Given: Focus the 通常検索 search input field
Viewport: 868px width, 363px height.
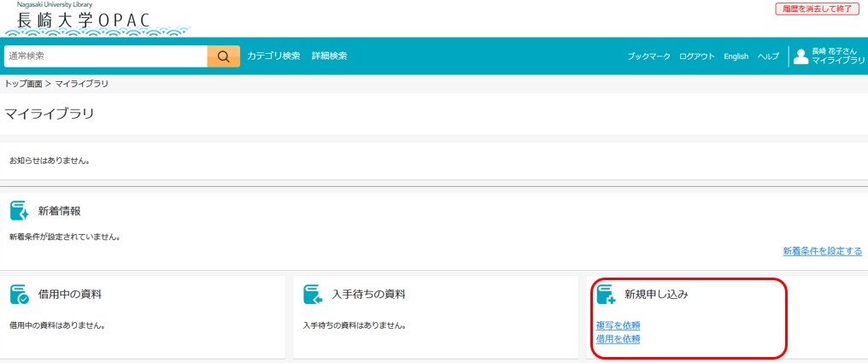Looking at the screenshot, I should pyautogui.click(x=105, y=56).
